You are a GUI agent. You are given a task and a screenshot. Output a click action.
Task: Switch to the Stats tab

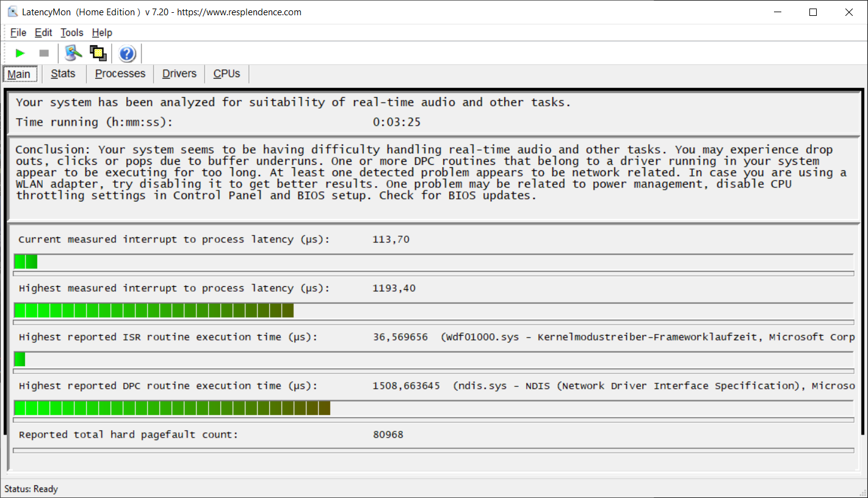point(63,74)
